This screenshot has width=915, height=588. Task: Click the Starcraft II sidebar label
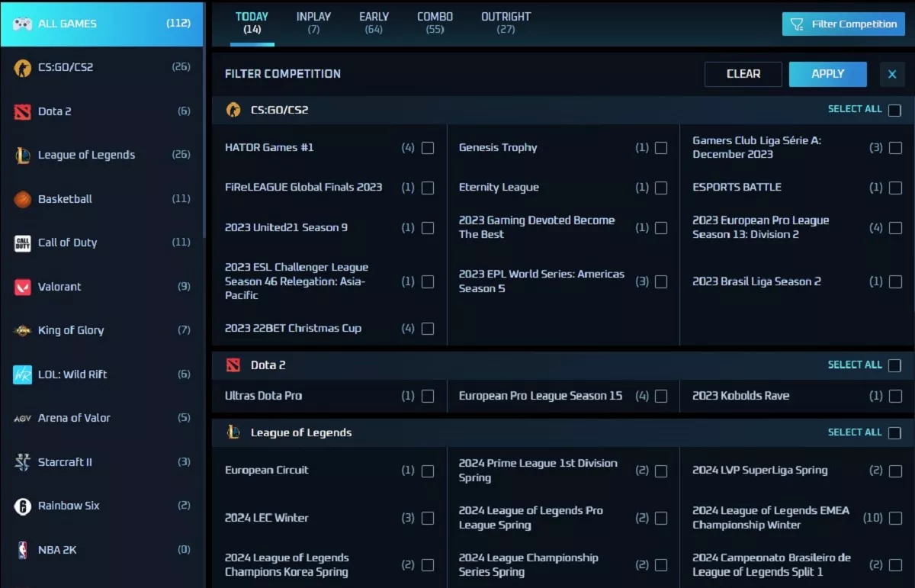point(65,462)
